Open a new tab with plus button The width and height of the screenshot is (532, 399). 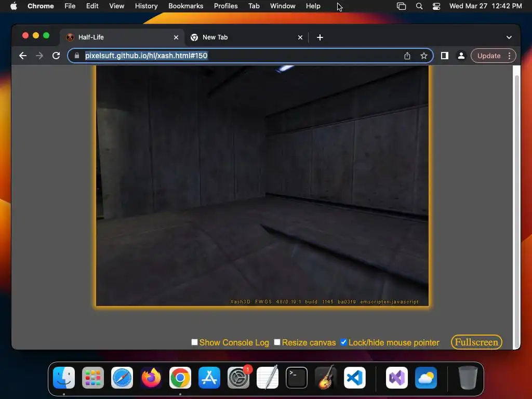pos(320,37)
